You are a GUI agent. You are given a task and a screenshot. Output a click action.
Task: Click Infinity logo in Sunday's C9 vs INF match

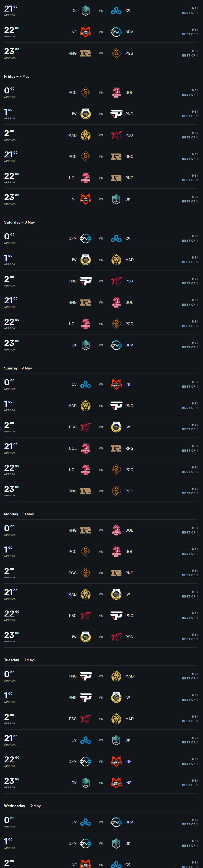pos(116,384)
